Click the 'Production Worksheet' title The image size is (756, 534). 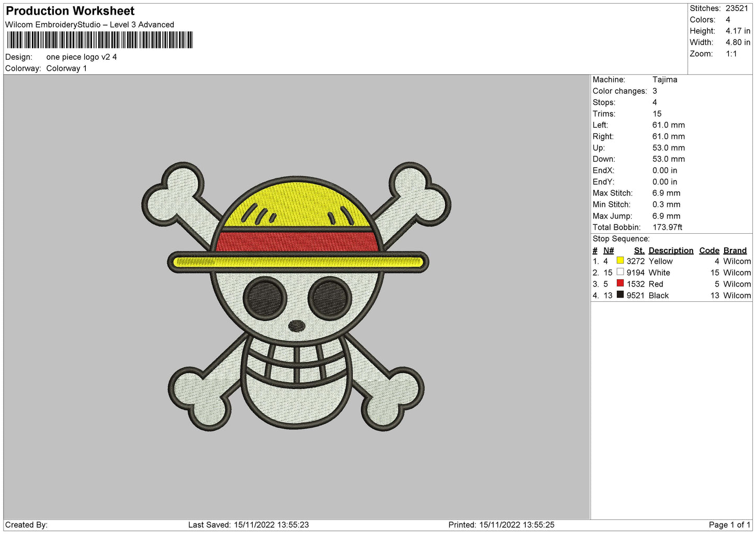point(70,11)
